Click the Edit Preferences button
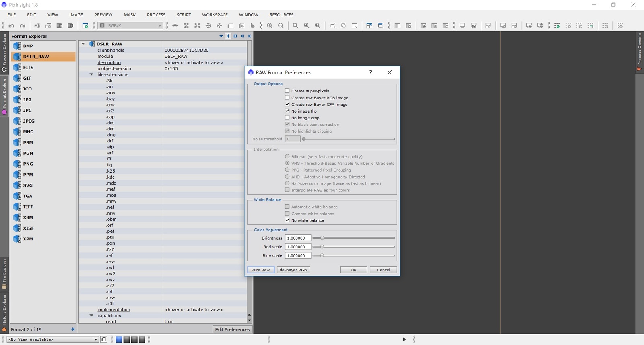 coord(233,329)
